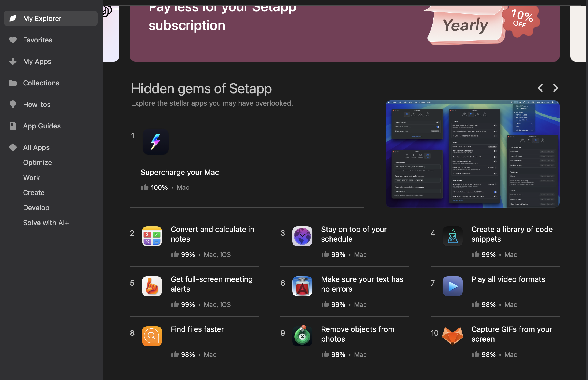Select Favorites in the sidebar
The height and width of the screenshot is (380, 588).
click(38, 40)
